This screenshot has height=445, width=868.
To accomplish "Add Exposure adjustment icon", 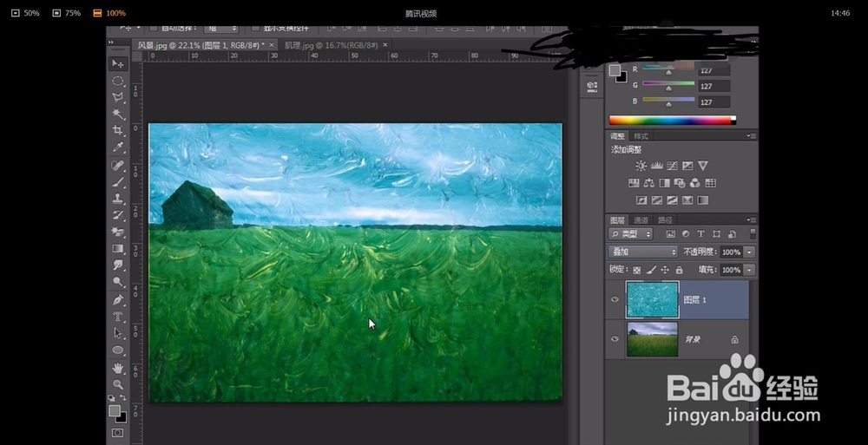I will point(687,166).
